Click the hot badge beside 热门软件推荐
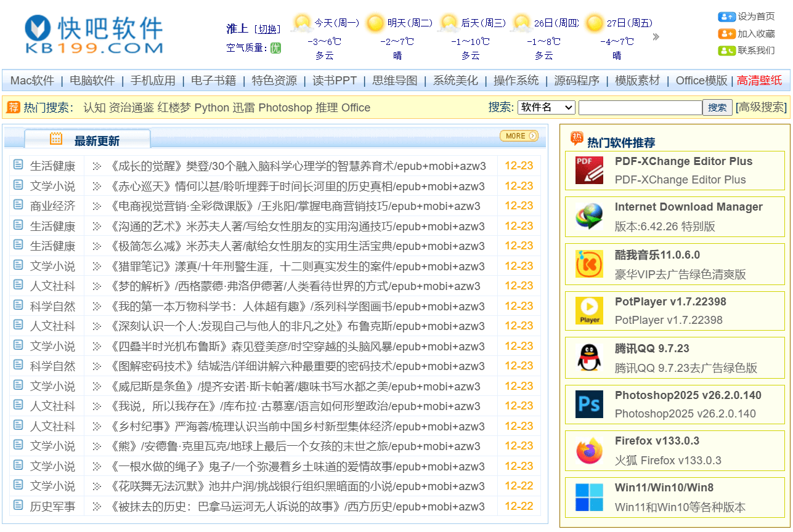 click(577, 138)
